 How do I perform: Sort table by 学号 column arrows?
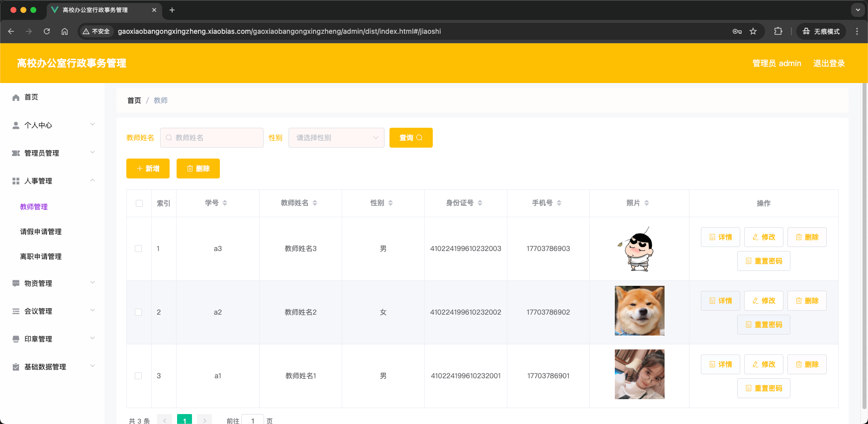click(x=225, y=203)
